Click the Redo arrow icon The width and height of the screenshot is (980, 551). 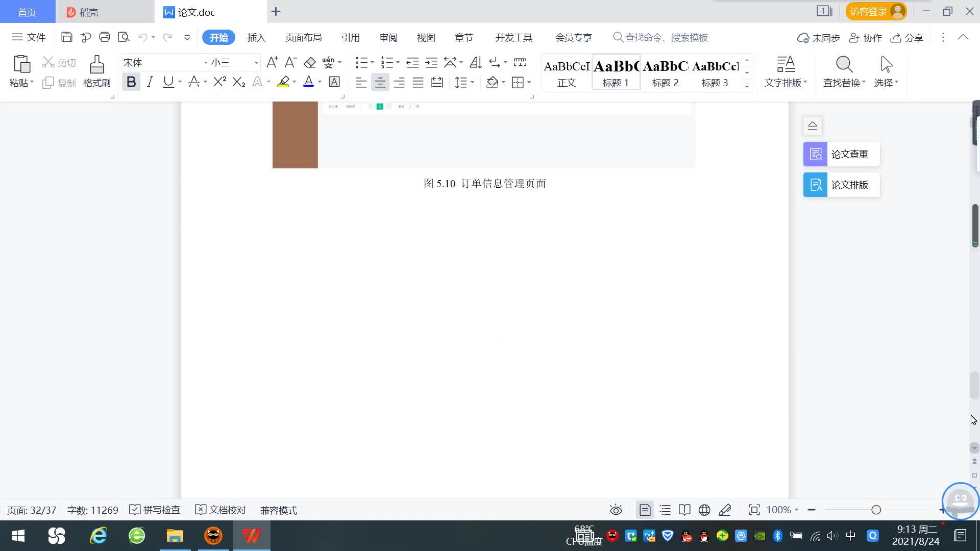[167, 37]
